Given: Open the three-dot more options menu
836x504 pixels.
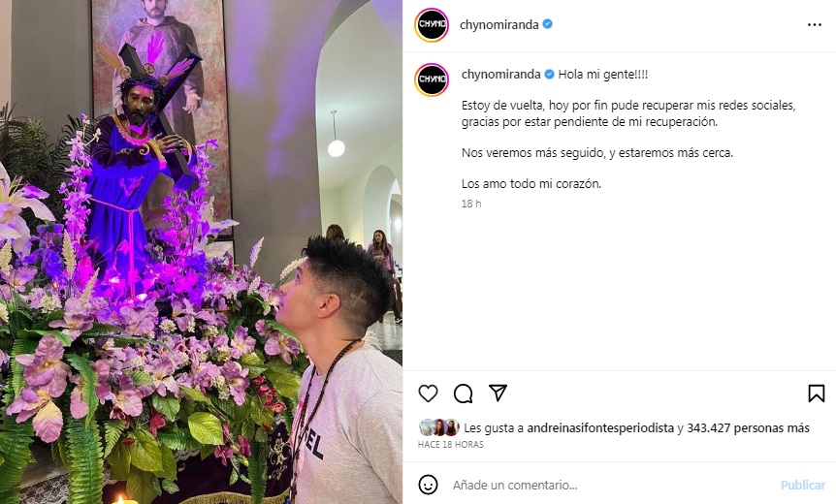Looking at the screenshot, I should [814, 25].
